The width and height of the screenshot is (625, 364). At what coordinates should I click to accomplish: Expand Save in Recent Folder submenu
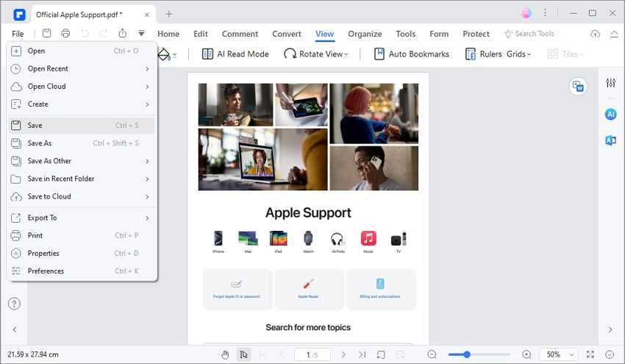(81, 179)
